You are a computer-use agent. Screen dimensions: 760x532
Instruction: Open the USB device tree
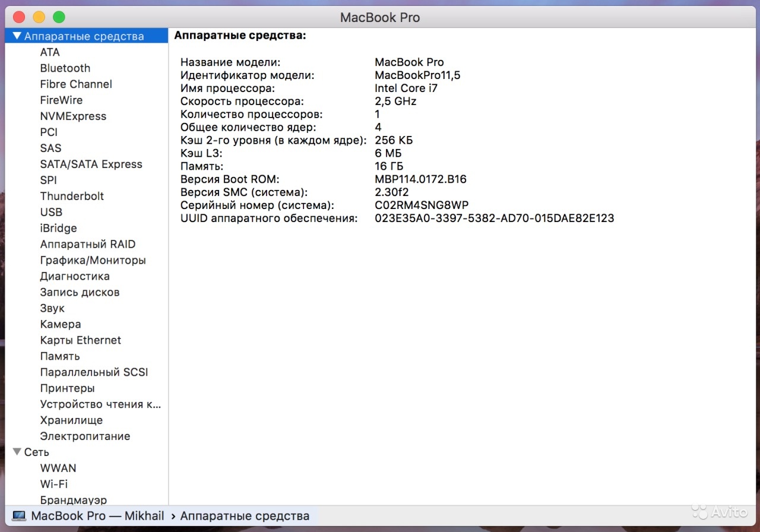click(x=51, y=213)
